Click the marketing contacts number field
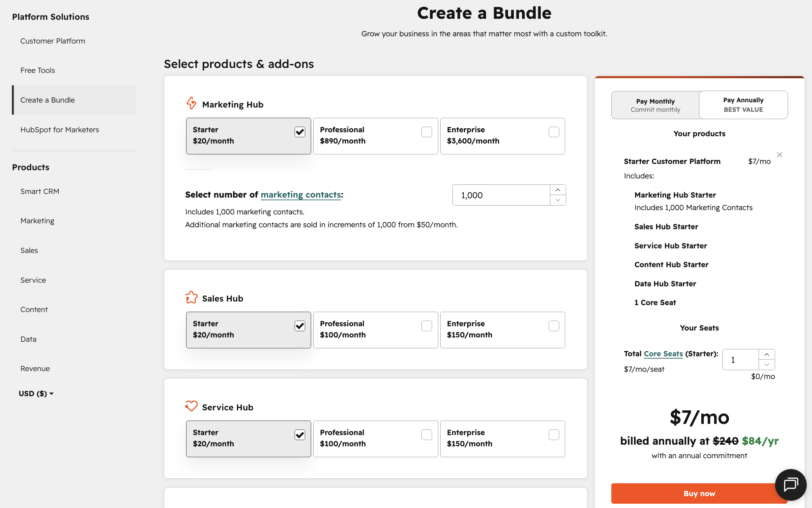The height and width of the screenshot is (508, 812). coord(501,195)
